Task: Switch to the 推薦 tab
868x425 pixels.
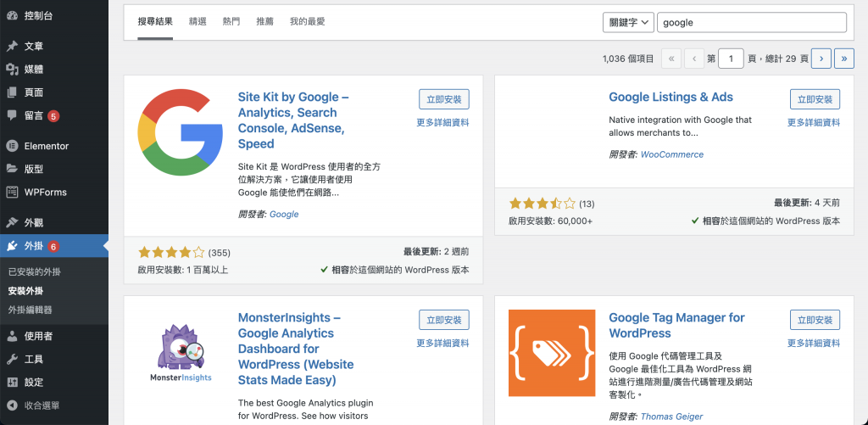Action: (x=265, y=21)
